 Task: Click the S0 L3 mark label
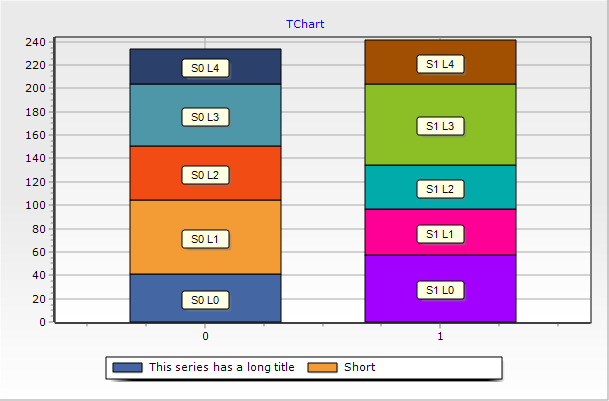click(205, 117)
